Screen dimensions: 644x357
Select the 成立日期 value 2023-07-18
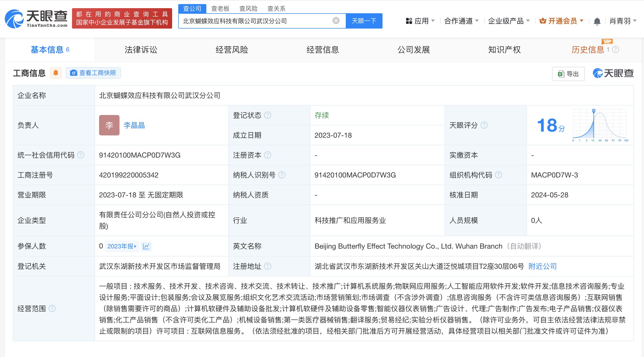pos(333,135)
